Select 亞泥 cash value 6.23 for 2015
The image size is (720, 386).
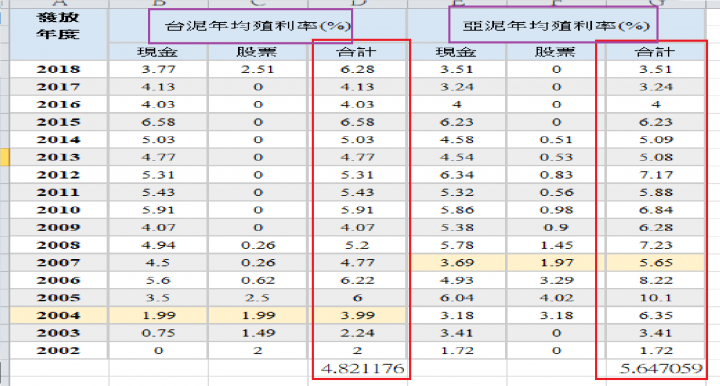pyautogui.click(x=456, y=122)
